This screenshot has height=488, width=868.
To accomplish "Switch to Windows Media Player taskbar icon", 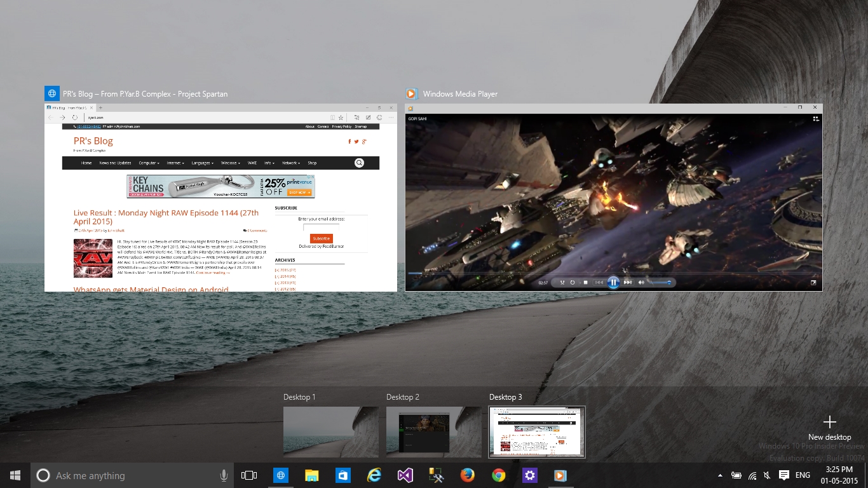I will click(x=560, y=475).
